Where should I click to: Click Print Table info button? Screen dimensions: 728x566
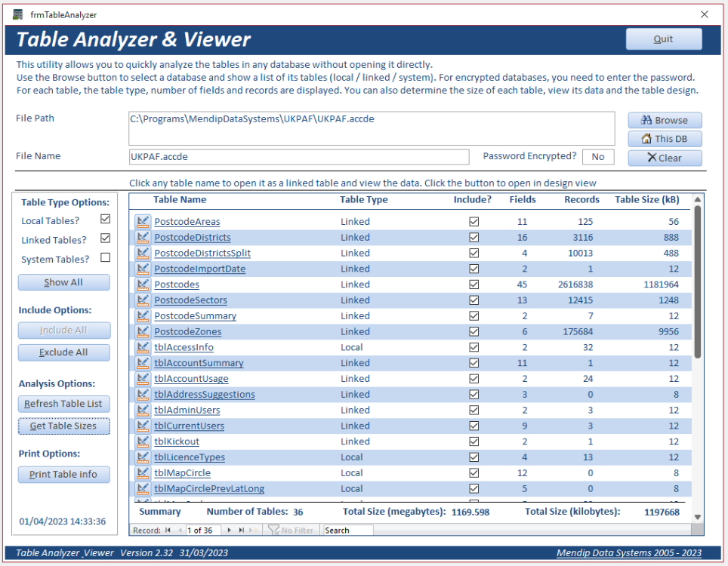[x=64, y=475]
